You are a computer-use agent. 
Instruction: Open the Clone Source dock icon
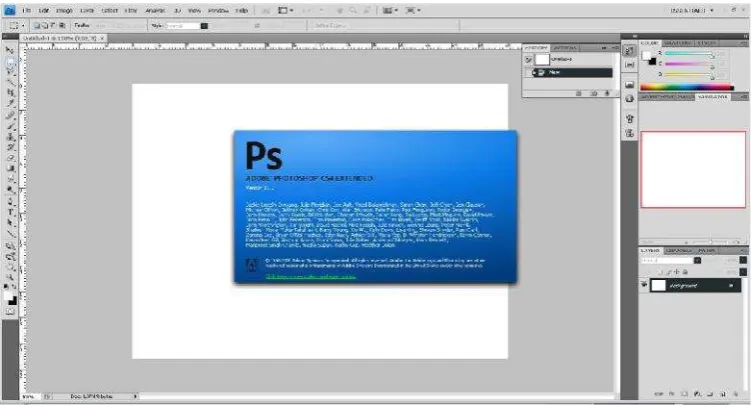coord(629,133)
